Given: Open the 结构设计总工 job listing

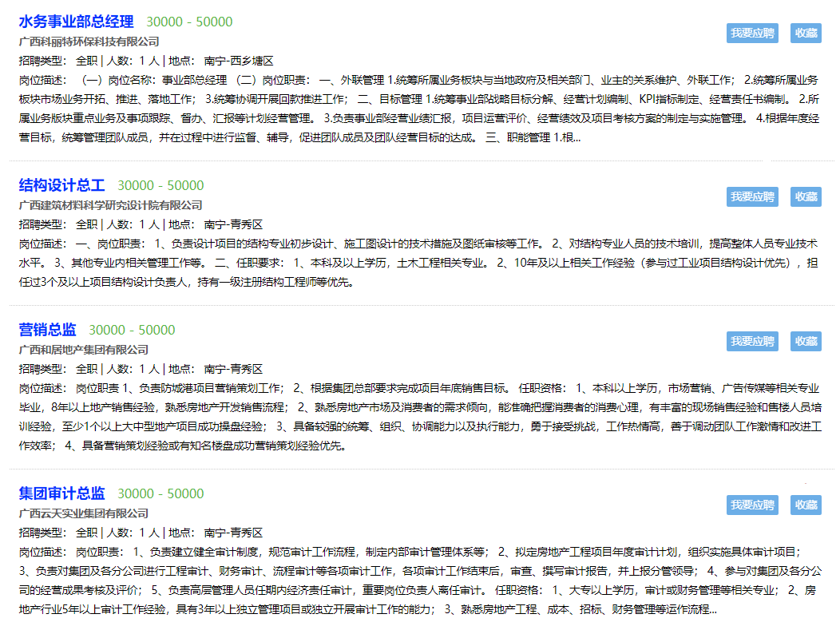Looking at the screenshot, I should (61, 185).
